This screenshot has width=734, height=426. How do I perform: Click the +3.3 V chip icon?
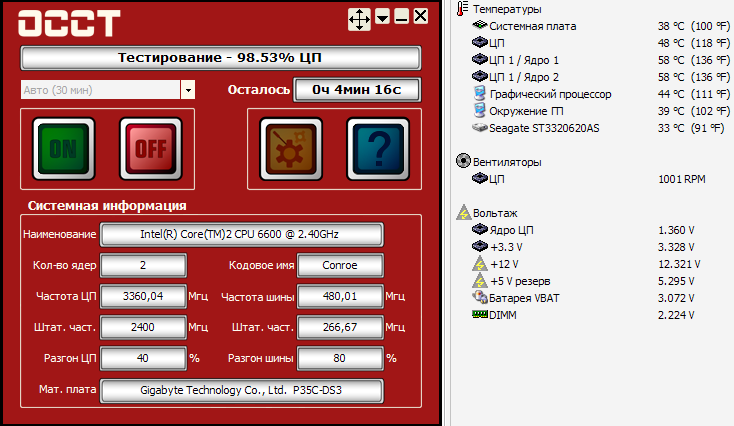480,246
